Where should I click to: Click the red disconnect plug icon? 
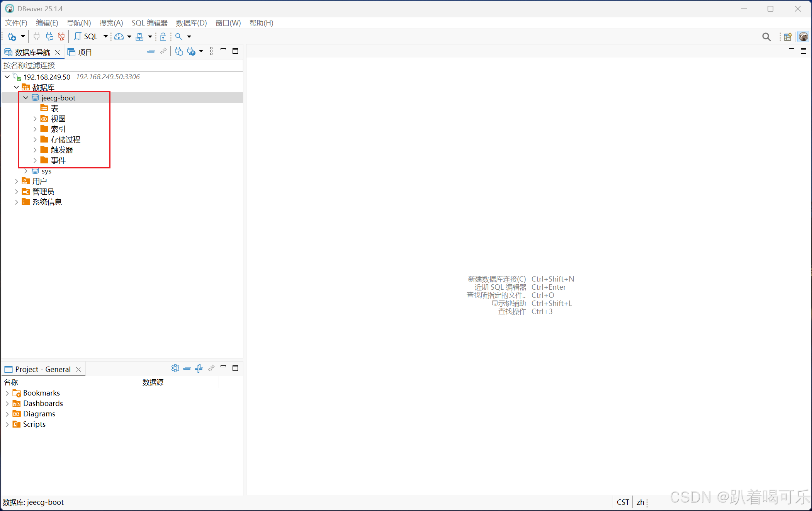pyautogui.click(x=61, y=37)
